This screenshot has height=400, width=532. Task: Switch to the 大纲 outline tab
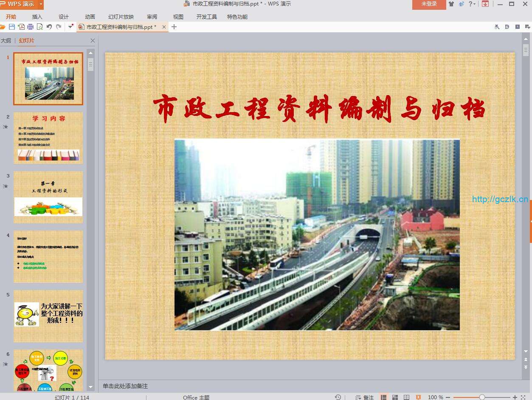coord(6,41)
